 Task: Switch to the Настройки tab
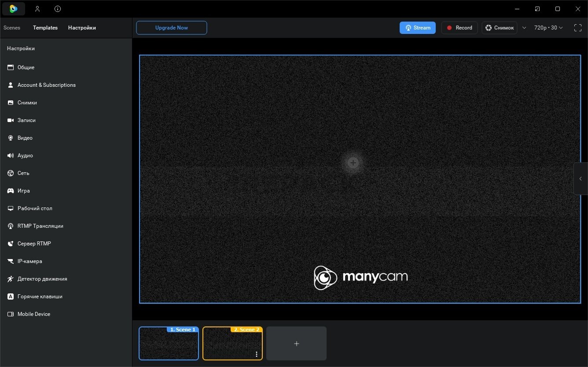point(82,28)
